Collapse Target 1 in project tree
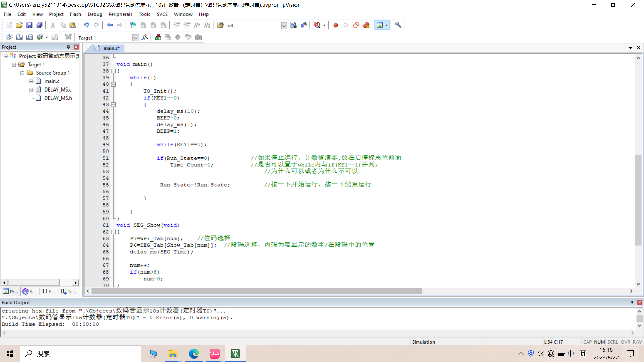 (14, 64)
